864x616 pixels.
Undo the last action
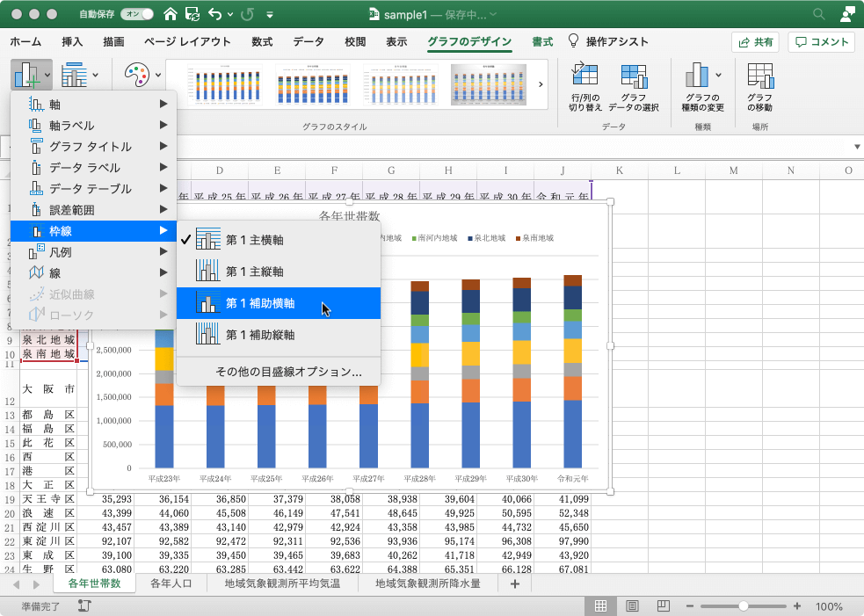tap(214, 14)
